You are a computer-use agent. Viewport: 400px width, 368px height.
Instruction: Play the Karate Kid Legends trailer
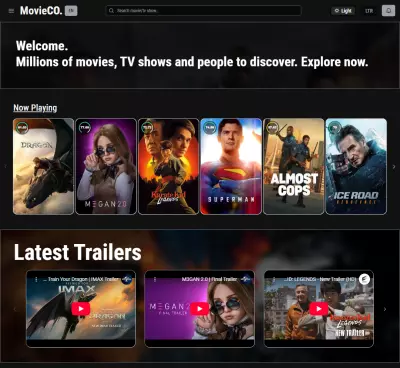coord(319,309)
